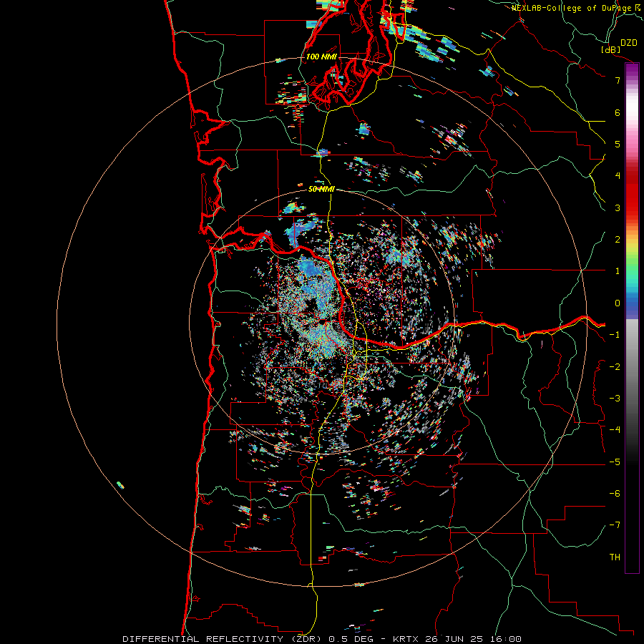Screen dimensions: 644x644
Task: Click the -3 value on the dB scale
Action: click(x=615, y=399)
